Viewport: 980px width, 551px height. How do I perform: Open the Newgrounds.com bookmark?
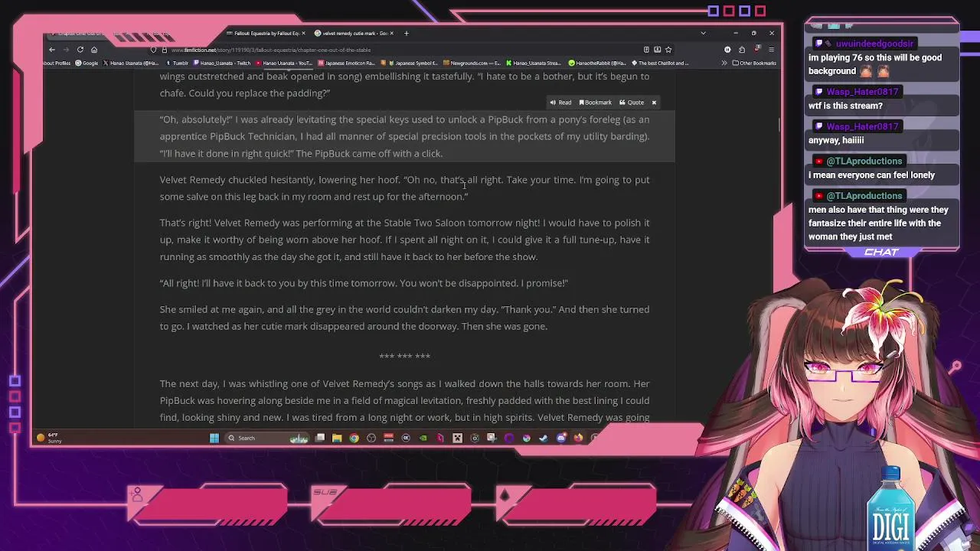pyautogui.click(x=472, y=63)
